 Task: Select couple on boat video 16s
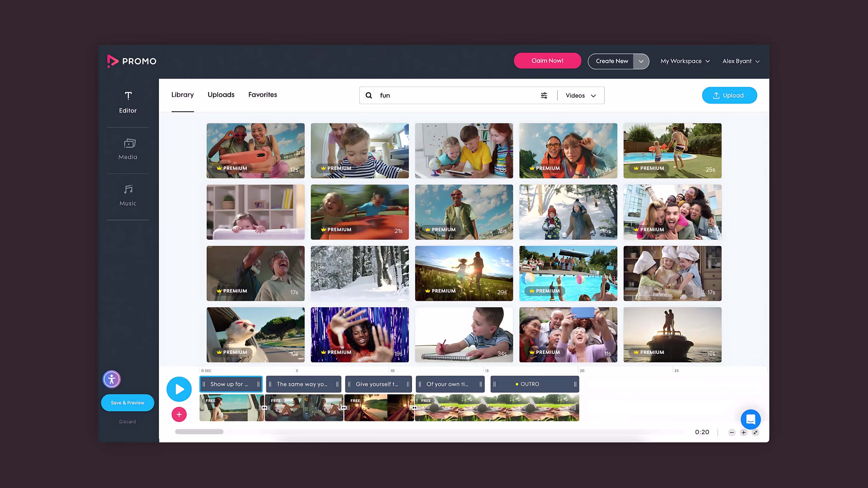point(672,334)
